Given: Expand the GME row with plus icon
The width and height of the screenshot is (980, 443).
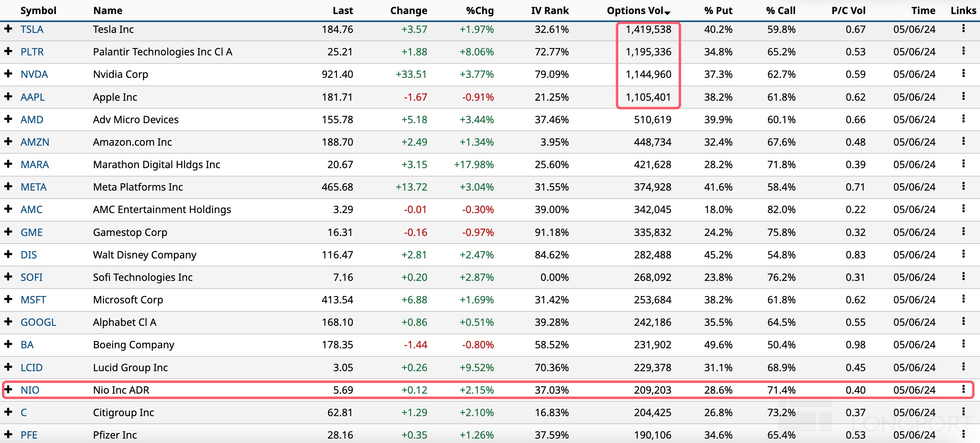Looking at the screenshot, I should pos(8,232).
